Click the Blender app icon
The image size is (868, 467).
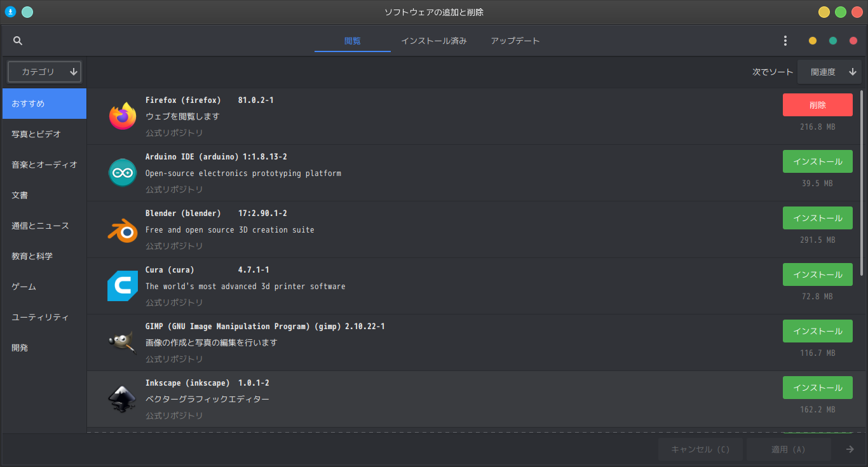point(123,229)
